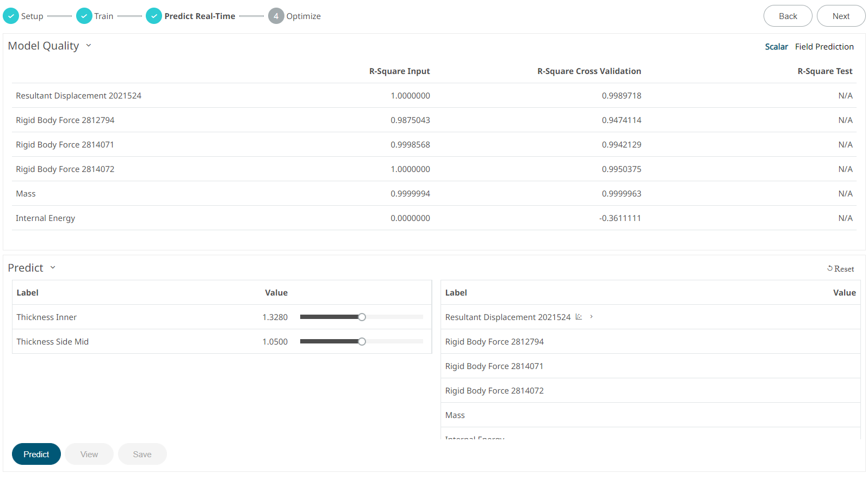Click the Reset icon in Predict panel
Image resolution: width=868 pixels, height=479 pixels.
click(x=830, y=268)
